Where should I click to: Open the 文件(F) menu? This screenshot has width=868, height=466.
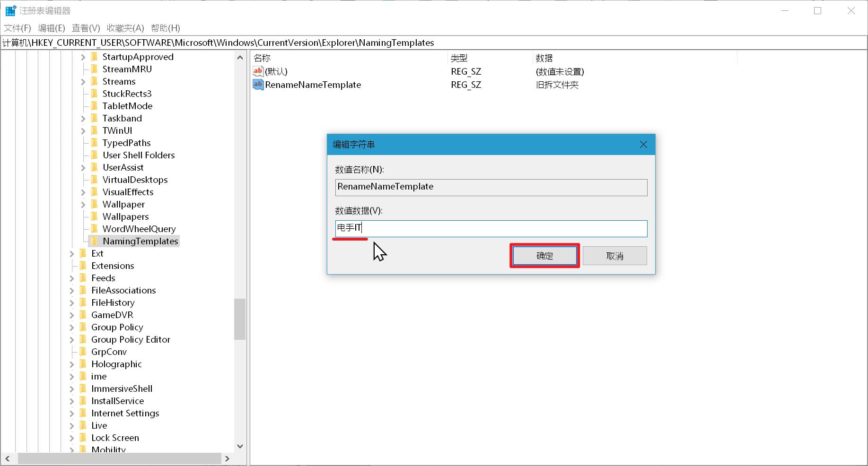pyautogui.click(x=18, y=28)
